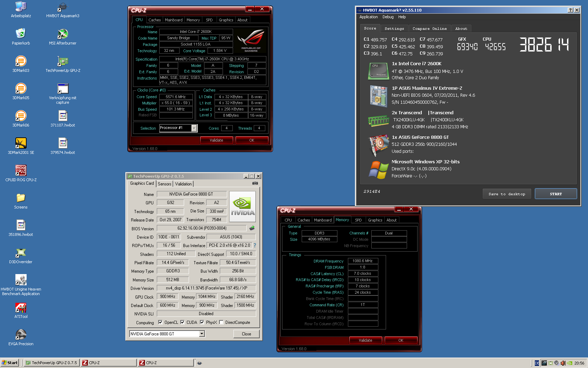Screen dimensions: 588x368
Task: Open the NVIDIA GeForce 8800 GT dropdown in GPU-Z
Action: pos(202,334)
